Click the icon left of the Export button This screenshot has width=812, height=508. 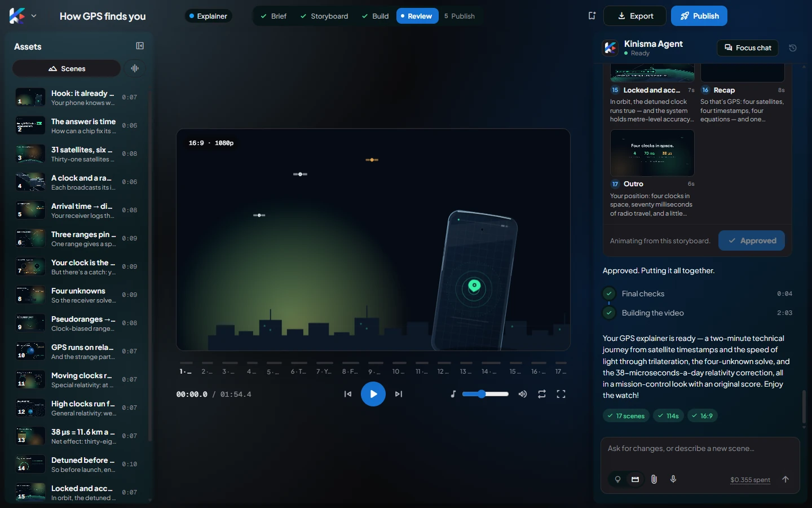click(592, 16)
